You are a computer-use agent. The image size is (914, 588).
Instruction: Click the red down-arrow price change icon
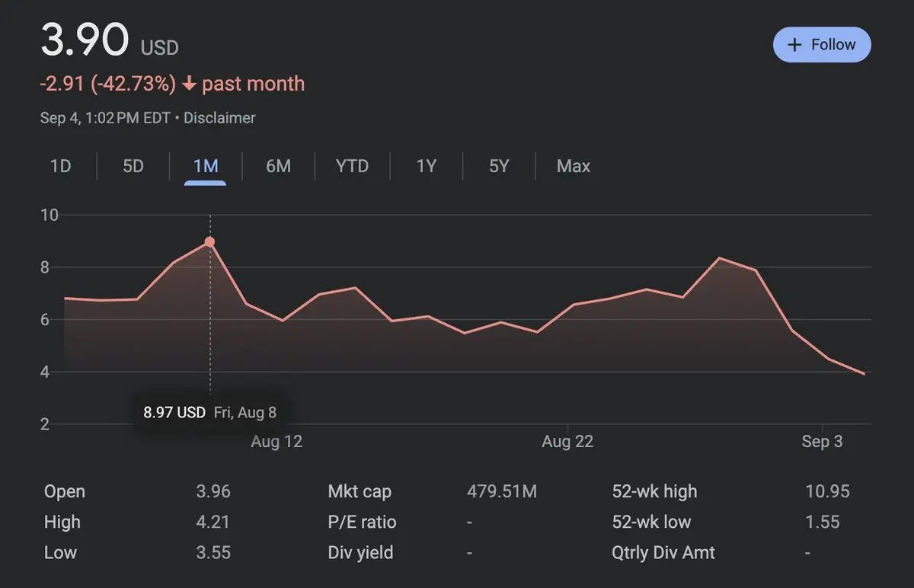pyautogui.click(x=190, y=84)
